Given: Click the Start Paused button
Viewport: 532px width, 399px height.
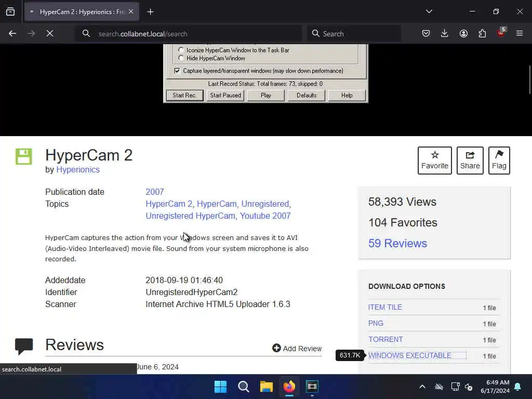Looking at the screenshot, I should (225, 96).
